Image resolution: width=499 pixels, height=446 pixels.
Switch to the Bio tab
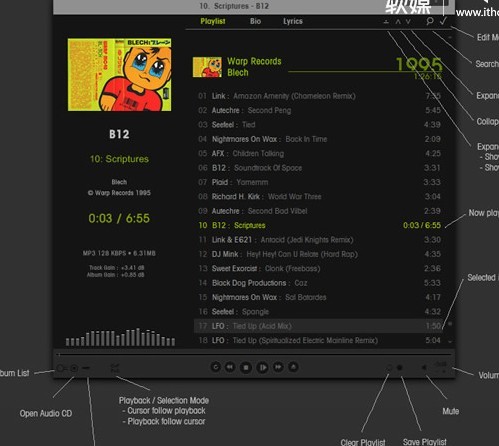pyautogui.click(x=255, y=21)
